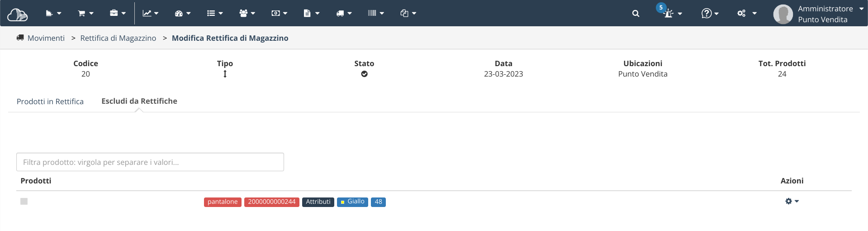Click the Attributi label tag
The image size is (868, 231).
click(318, 202)
